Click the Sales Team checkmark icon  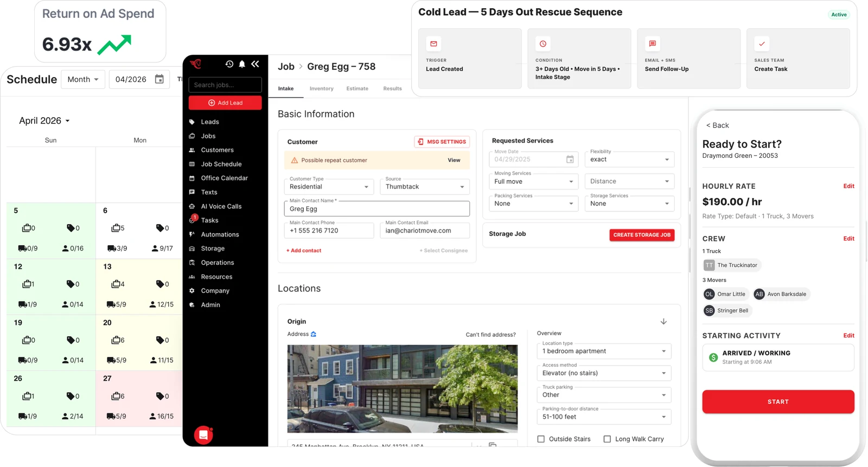(x=762, y=43)
